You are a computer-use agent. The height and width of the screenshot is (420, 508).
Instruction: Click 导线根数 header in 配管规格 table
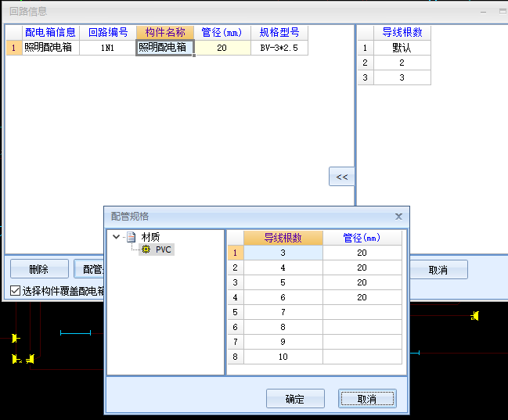point(283,238)
